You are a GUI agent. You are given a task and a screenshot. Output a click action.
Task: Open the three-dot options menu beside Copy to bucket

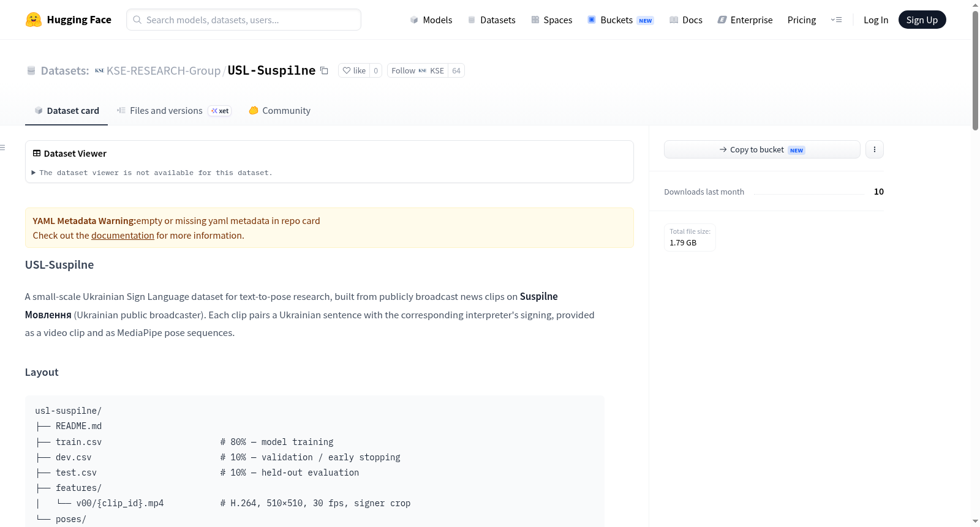point(875,149)
